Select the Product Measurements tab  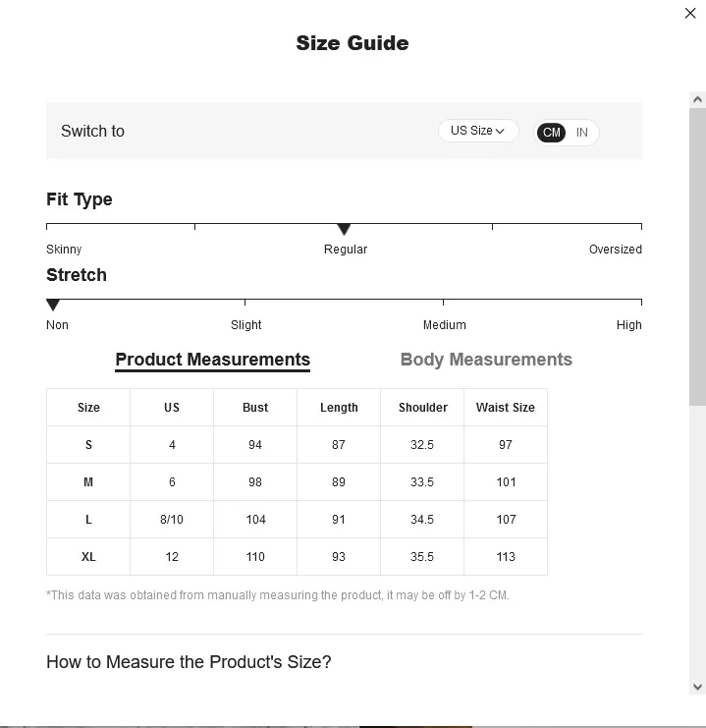[x=213, y=361]
